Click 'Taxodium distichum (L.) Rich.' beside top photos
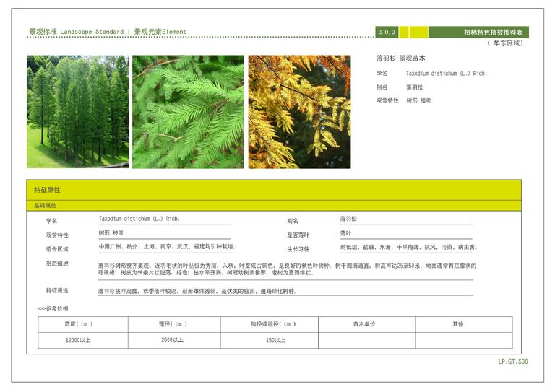 coord(447,73)
